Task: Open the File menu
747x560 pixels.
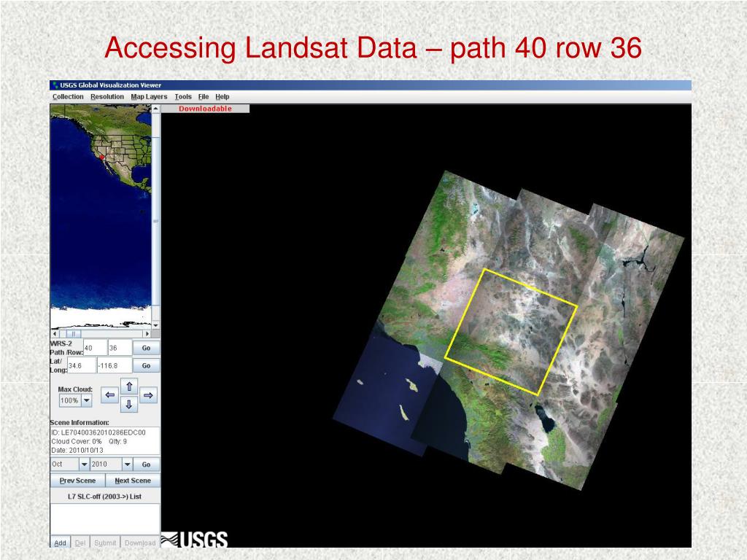Action: (204, 97)
